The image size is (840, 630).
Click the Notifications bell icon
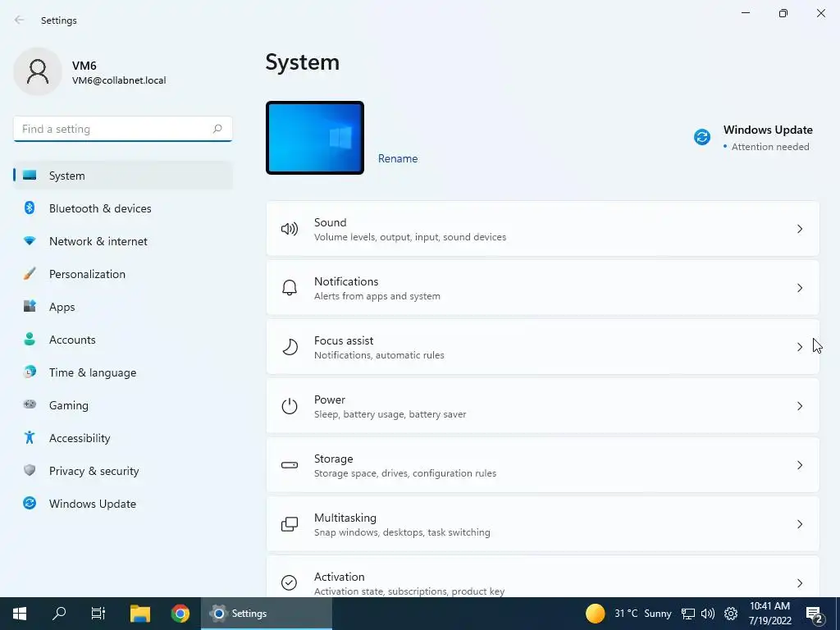click(290, 288)
